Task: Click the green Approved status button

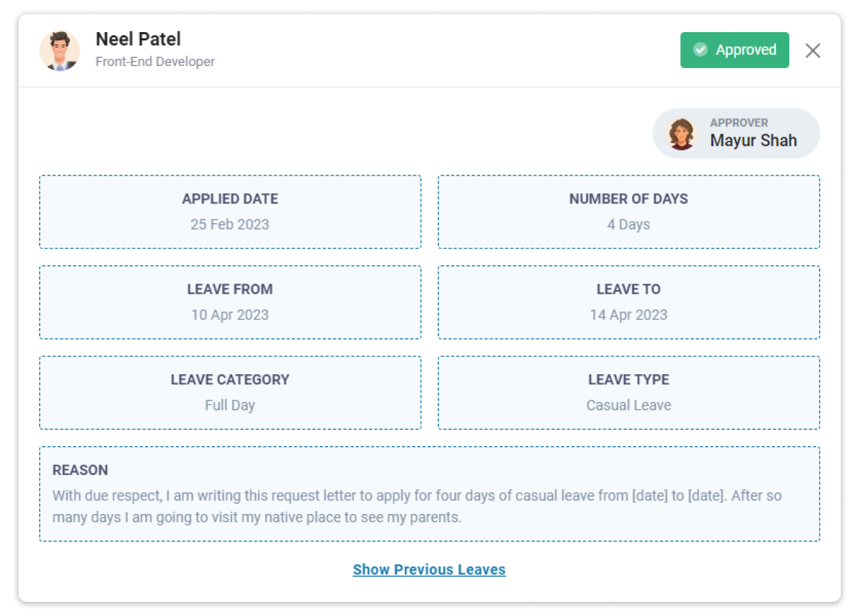Action: pyautogui.click(x=734, y=50)
